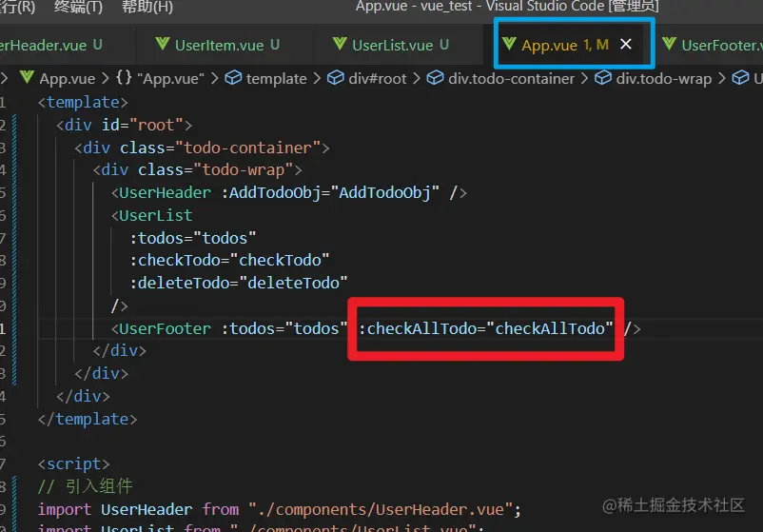Switch to the UserItem.vue tab
The width and height of the screenshot is (763, 532).
(x=225, y=46)
